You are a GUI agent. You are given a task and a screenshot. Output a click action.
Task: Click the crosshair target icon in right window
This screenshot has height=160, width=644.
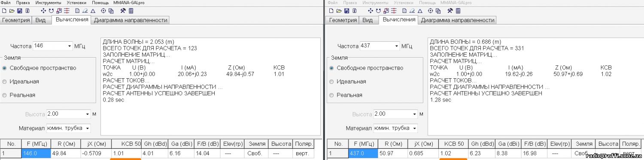431,11
